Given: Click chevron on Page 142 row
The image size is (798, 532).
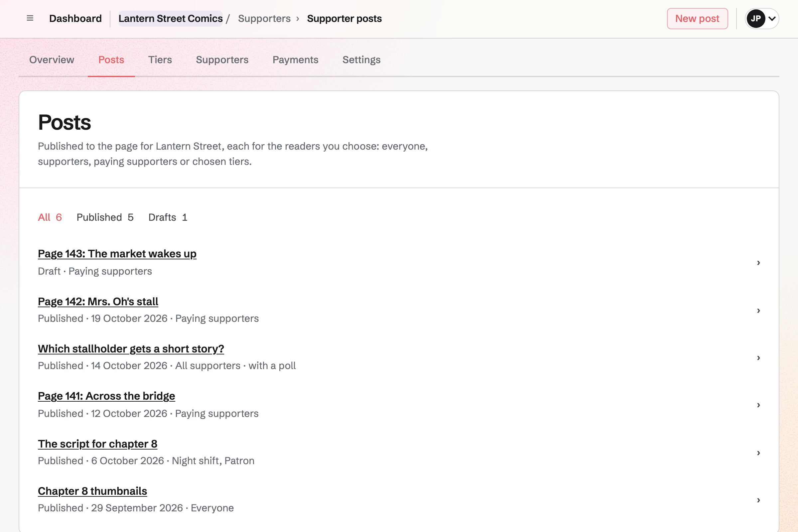Looking at the screenshot, I should (758, 311).
